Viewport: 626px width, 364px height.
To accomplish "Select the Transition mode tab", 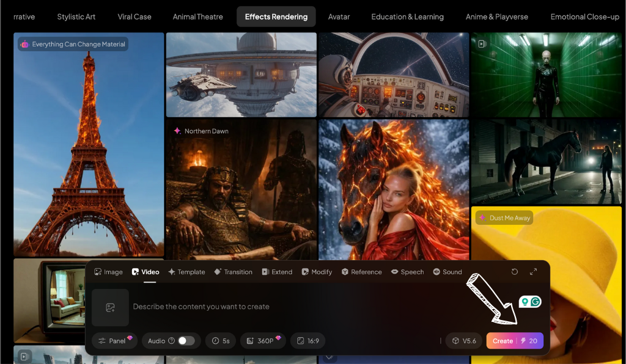I will coord(232,272).
